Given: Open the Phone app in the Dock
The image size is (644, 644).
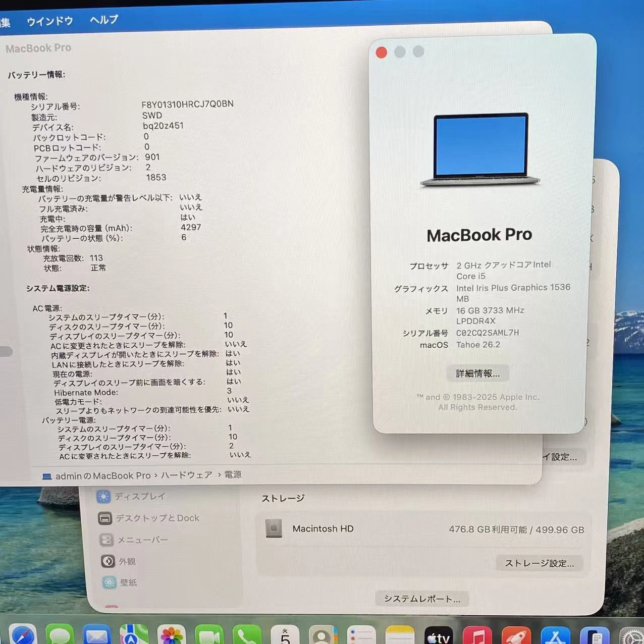Looking at the screenshot, I should [247, 635].
